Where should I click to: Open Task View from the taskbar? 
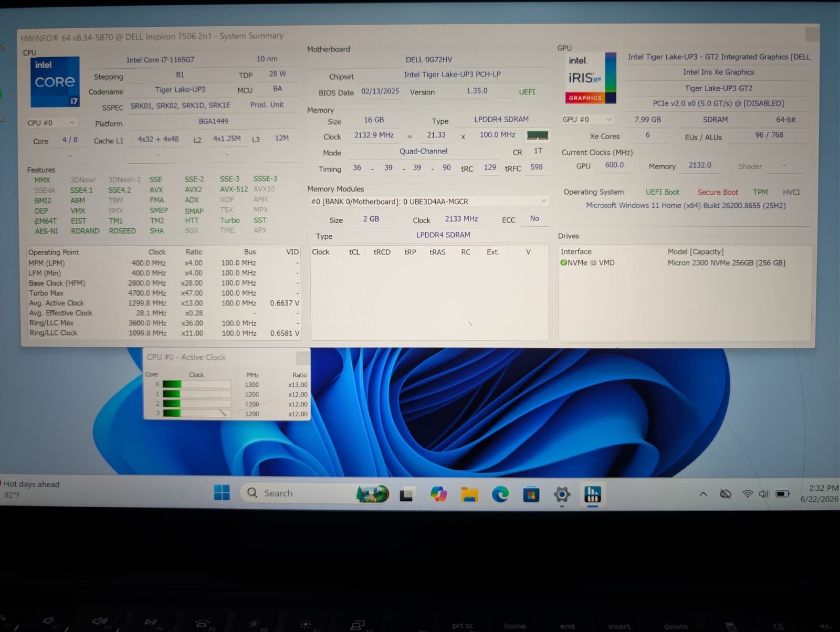point(406,494)
